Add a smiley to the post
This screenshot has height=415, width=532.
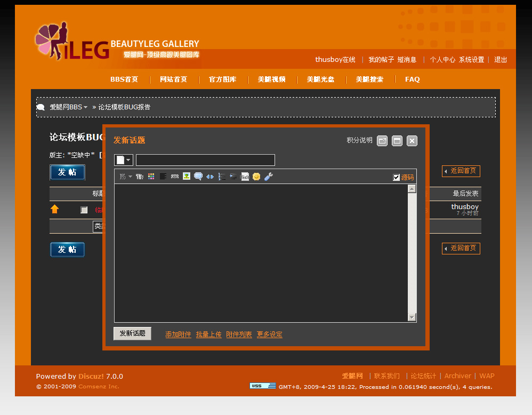(257, 176)
